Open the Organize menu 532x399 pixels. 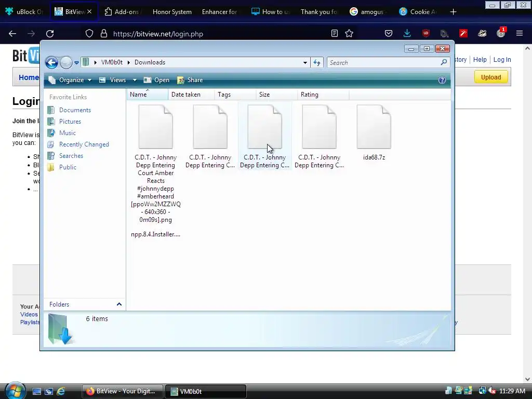pyautogui.click(x=70, y=80)
